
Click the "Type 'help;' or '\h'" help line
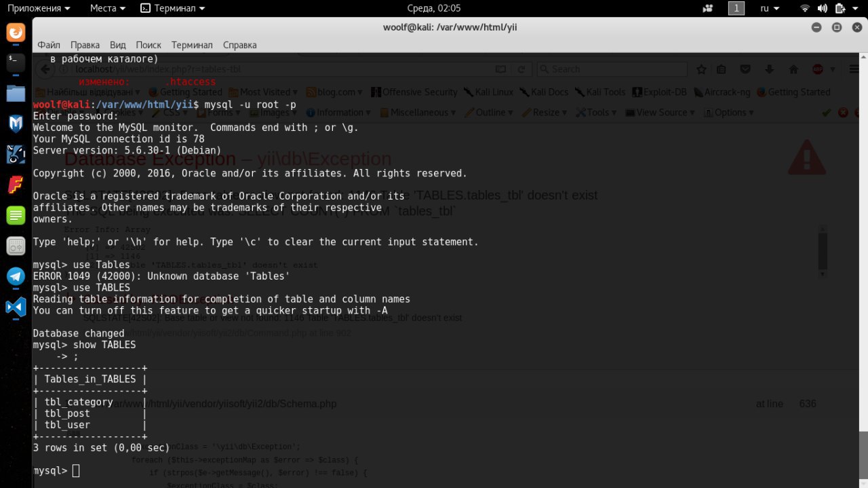click(256, 242)
